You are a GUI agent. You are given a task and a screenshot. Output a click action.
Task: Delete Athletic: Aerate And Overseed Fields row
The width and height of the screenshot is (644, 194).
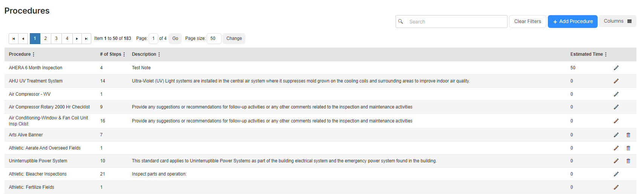point(628,148)
